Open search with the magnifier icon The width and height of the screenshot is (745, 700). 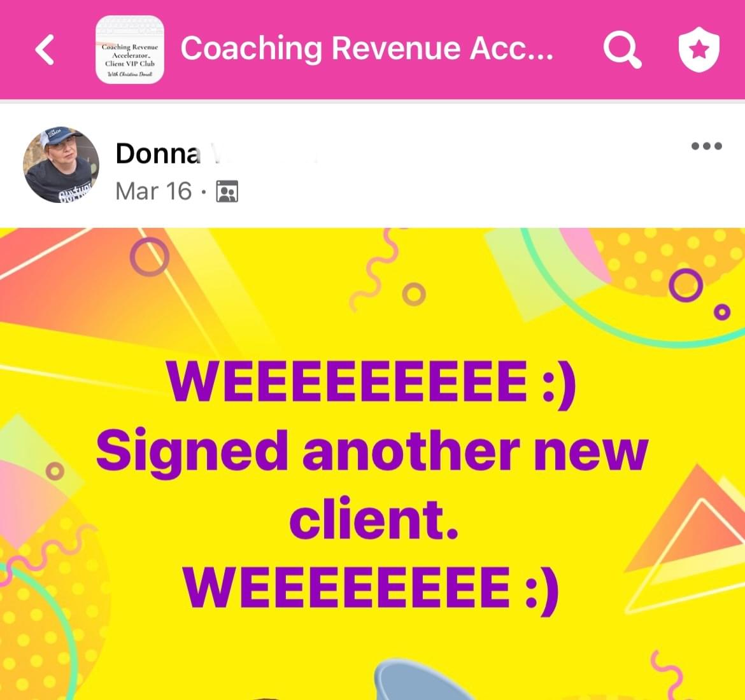[x=622, y=50]
